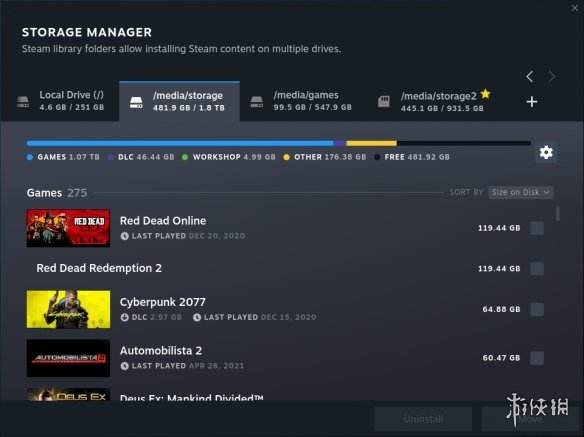This screenshot has height=437, width=584.
Task: Click the FREE 481.92 GB legend entry
Action: coord(412,157)
